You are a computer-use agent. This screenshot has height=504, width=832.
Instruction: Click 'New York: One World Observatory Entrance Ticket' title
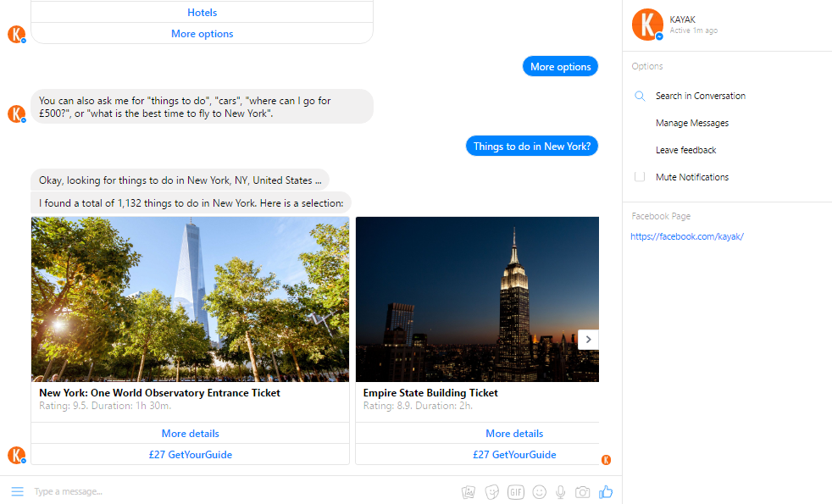[159, 393]
